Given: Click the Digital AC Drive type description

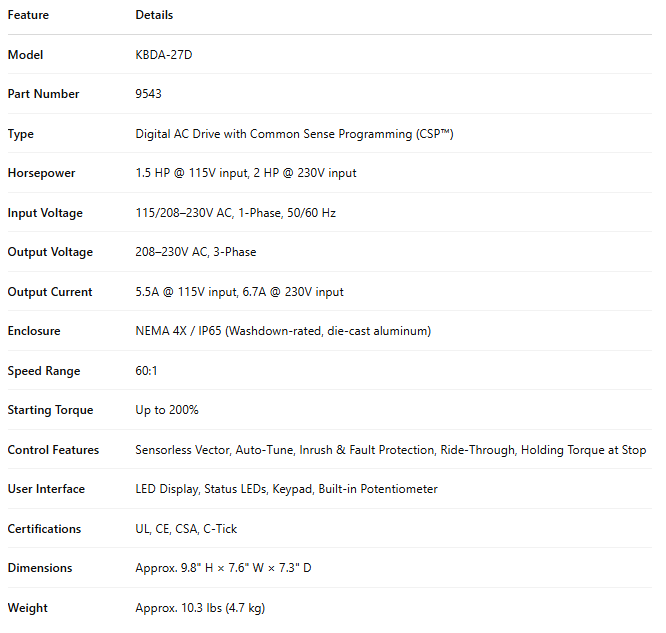Looking at the screenshot, I should point(294,134).
